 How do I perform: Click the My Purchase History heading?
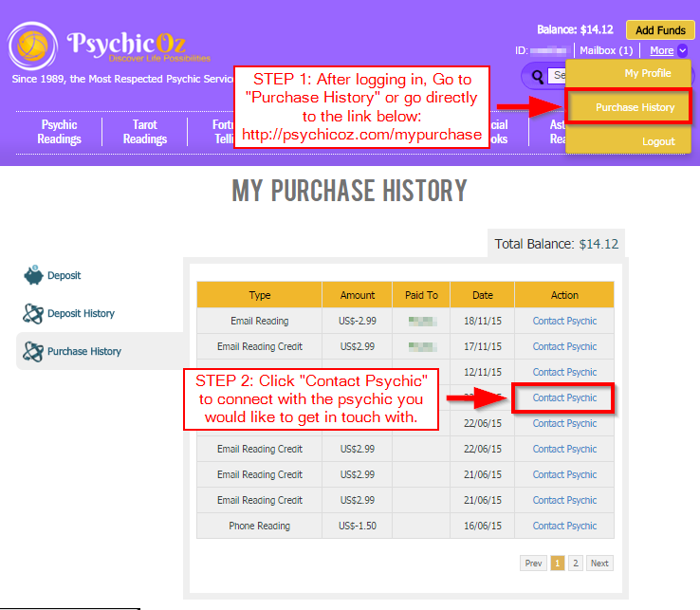click(x=350, y=191)
